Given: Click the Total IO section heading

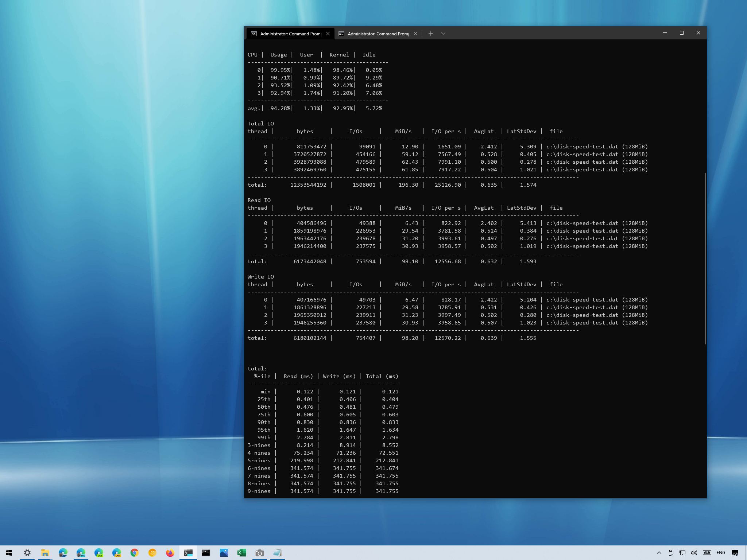Looking at the screenshot, I should (260, 124).
